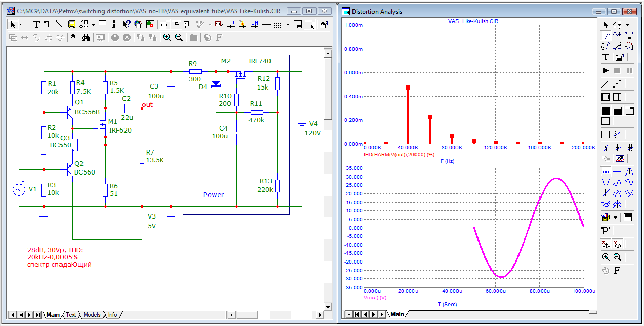
Task: Toggle current display arrows
Action: (x=231, y=25)
